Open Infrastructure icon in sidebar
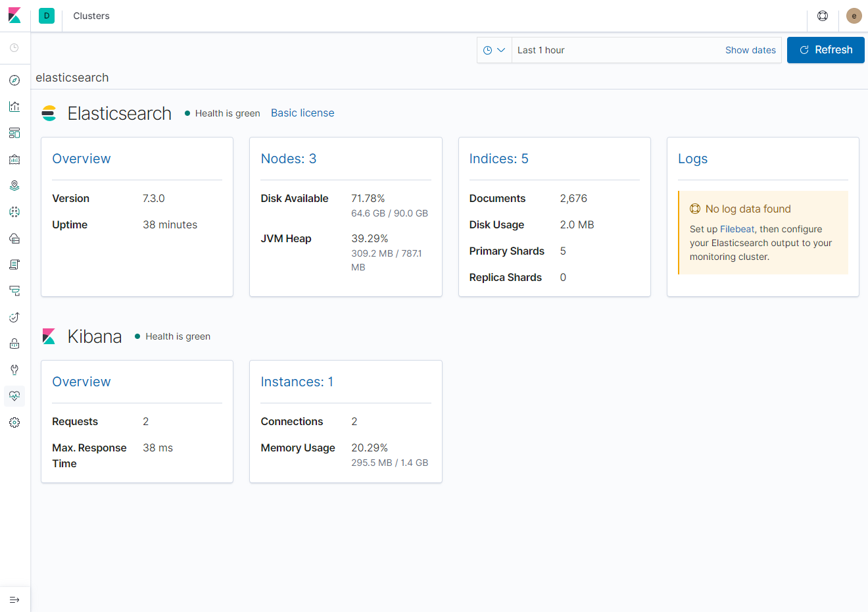 click(14, 238)
